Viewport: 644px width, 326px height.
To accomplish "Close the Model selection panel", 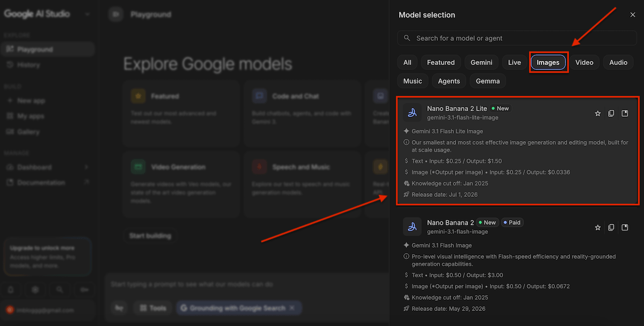I will [x=632, y=15].
